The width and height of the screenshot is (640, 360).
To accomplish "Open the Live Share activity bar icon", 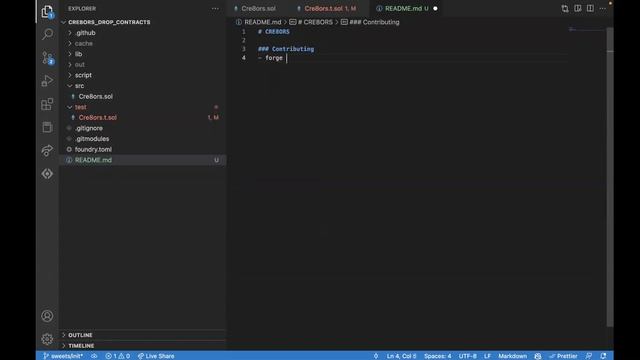I will point(47,150).
